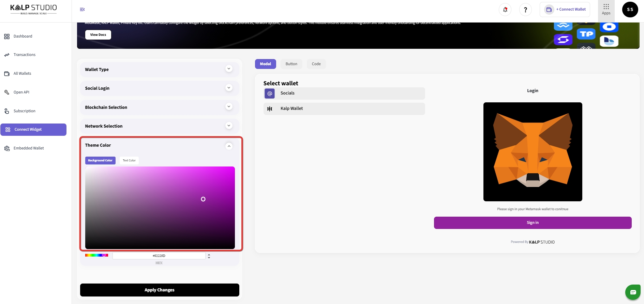This screenshot has height=304, width=644.
Task: Switch to Background Color mode
Action: click(x=100, y=160)
